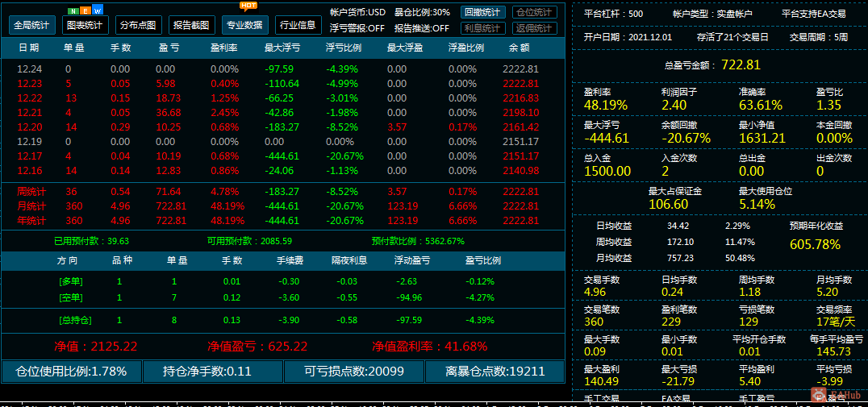
Task: Click 离暴仓点数:19211 box
Action: (495, 372)
